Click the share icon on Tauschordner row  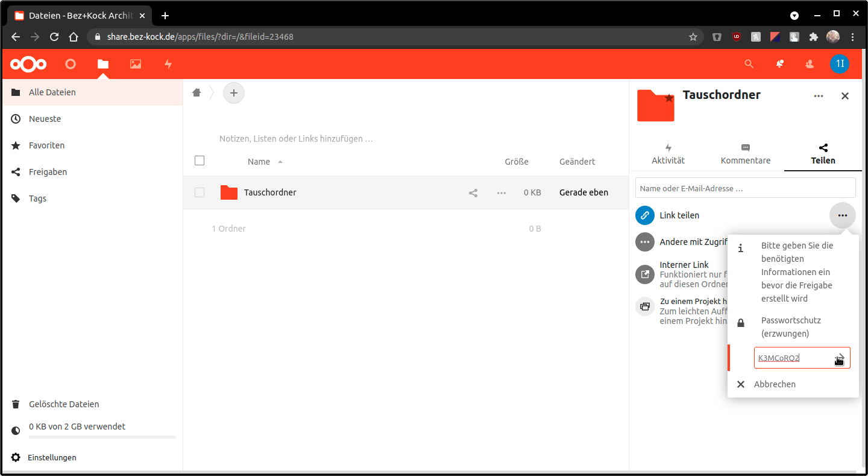(473, 193)
